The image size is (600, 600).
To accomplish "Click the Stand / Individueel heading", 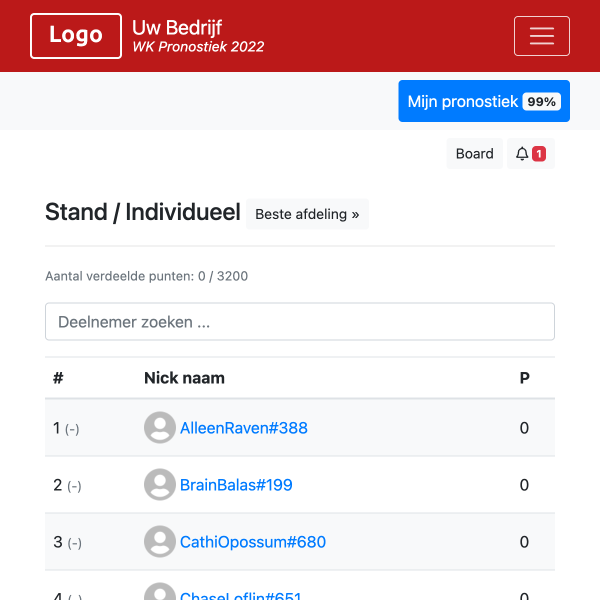I will pyautogui.click(x=143, y=212).
